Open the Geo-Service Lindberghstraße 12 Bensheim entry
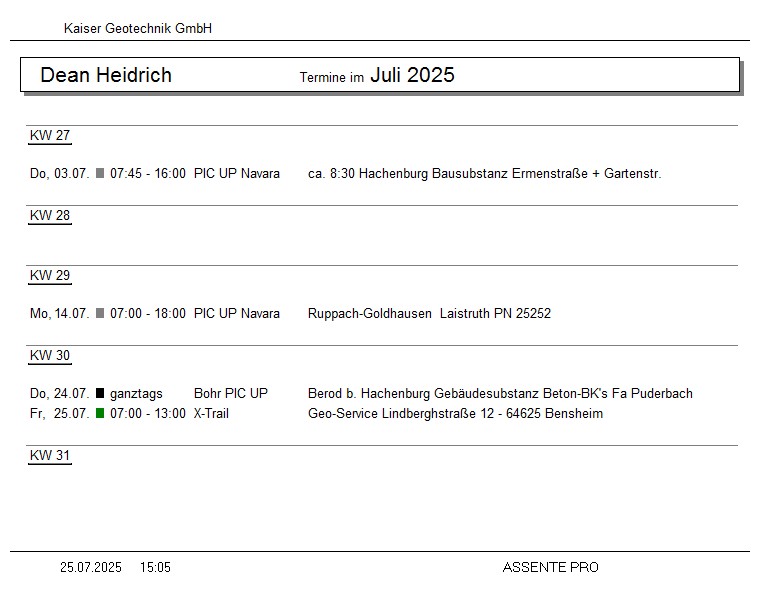This screenshot has width=780, height=591. click(455, 414)
